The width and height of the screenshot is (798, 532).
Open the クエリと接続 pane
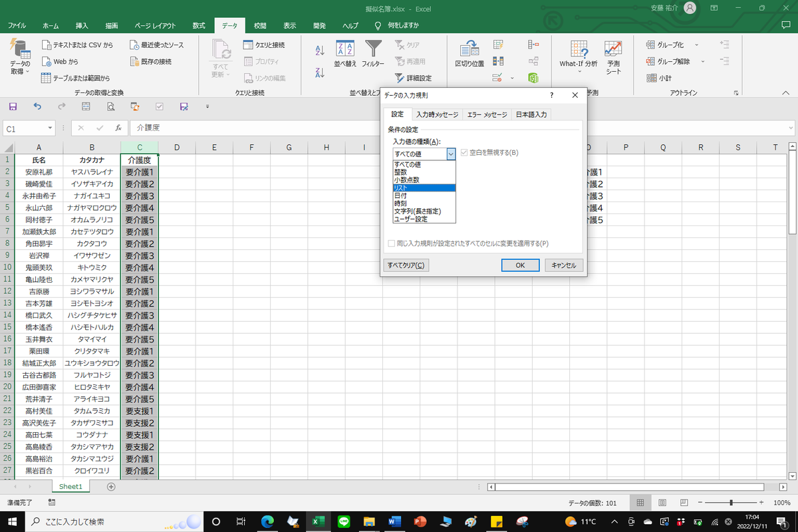(263, 45)
